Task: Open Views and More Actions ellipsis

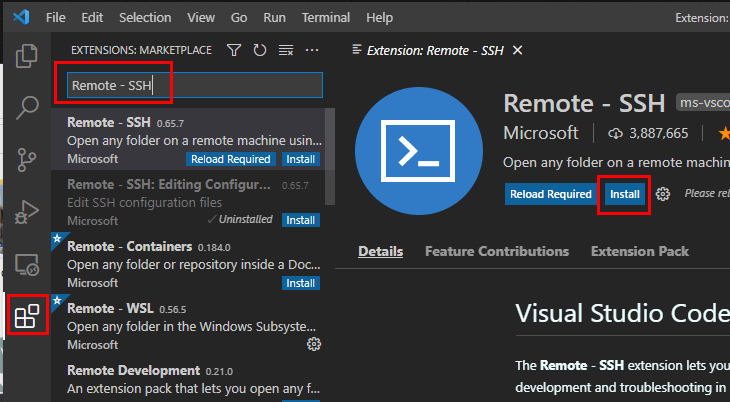Action: tap(311, 50)
